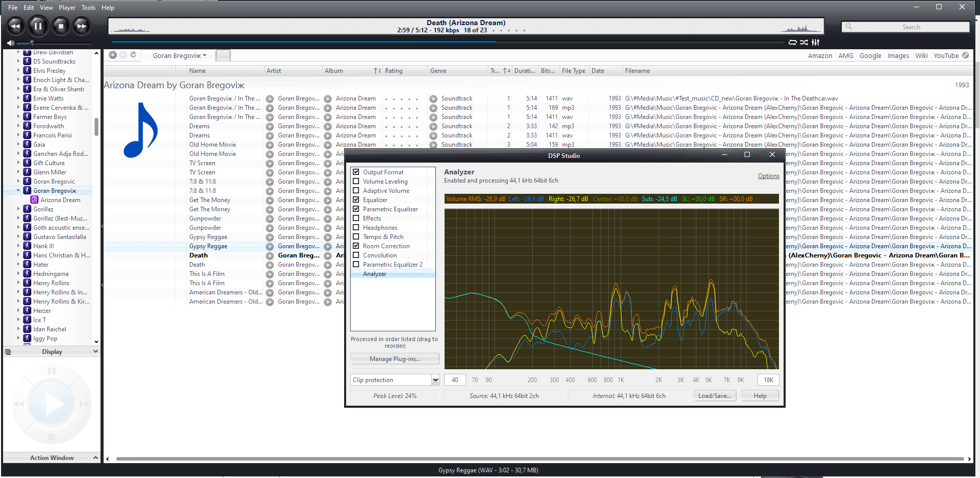This screenshot has height=478, width=980.
Task: Open the Tools menu
Action: tap(89, 8)
